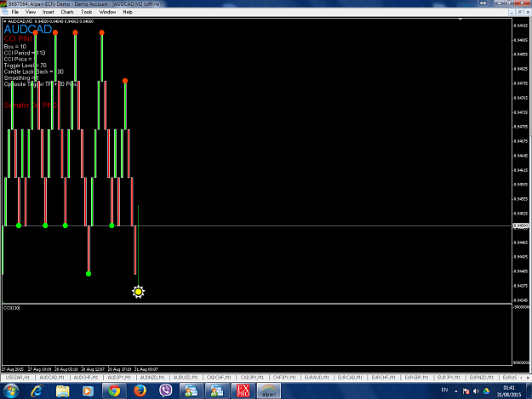Image resolution: width=532 pixels, height=399 pixels.
Task: Open the File menu
Action: click(x=15, y=12)
